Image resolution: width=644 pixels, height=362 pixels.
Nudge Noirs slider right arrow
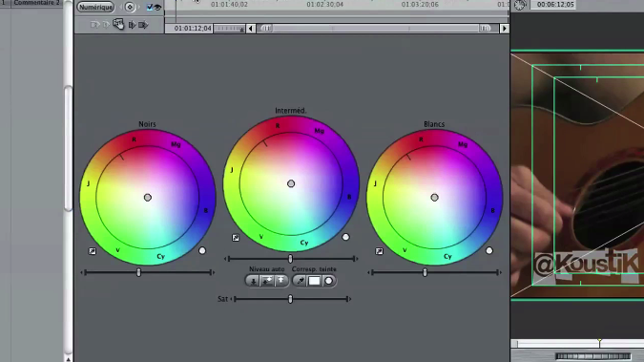point(214,272)
